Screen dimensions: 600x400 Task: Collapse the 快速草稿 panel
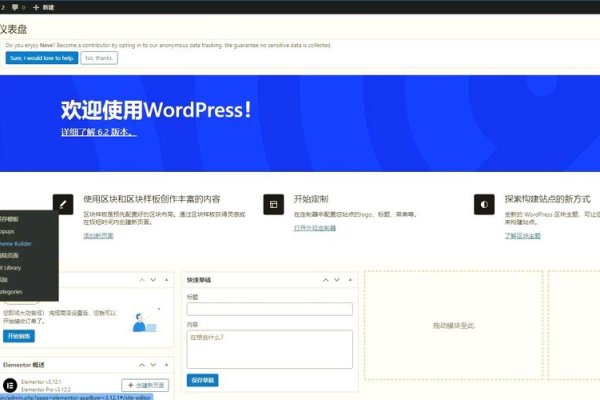(x=350, y=280)
